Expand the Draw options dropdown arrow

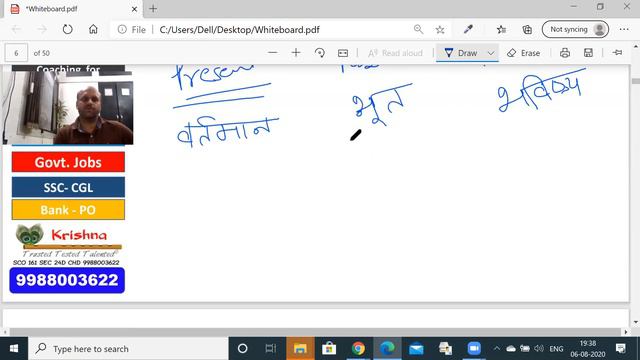tap(491, 53)
